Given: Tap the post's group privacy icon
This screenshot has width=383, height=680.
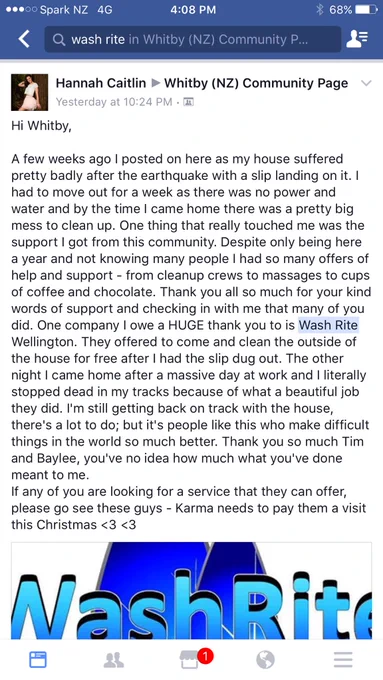Looking at the screenshot, I should [x=189, y=102].
